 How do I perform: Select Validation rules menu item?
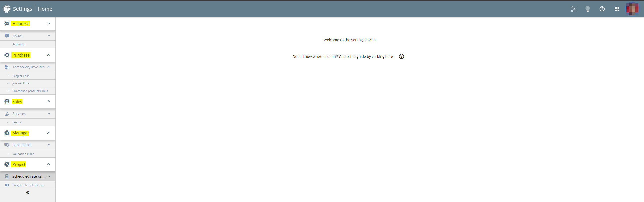click(23, 154)
